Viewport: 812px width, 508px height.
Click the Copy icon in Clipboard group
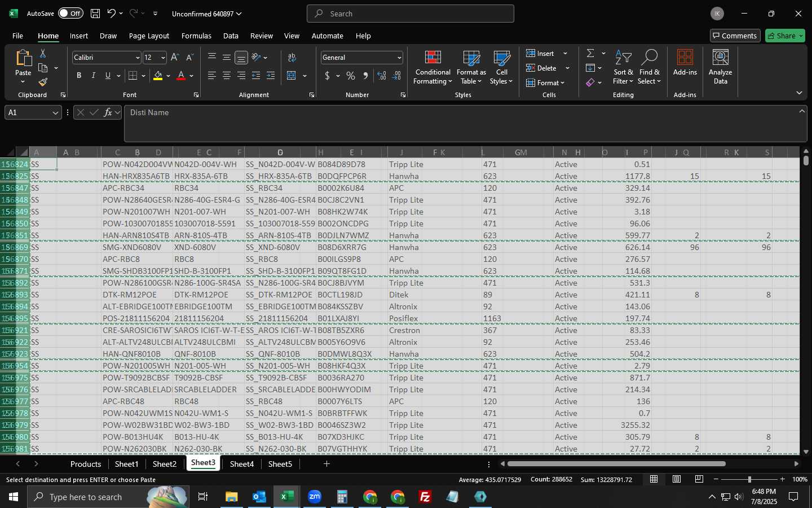pos(43,68)
